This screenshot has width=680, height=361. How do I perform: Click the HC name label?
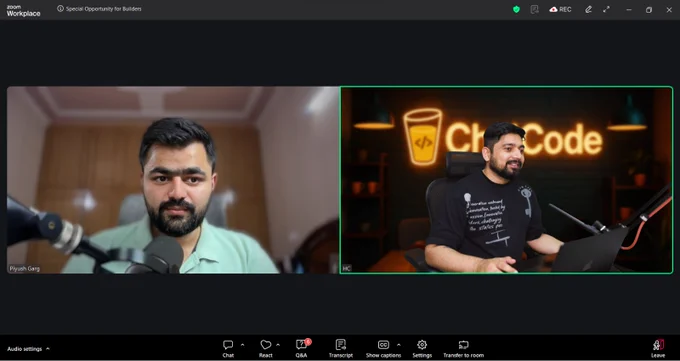pos(346,269)
